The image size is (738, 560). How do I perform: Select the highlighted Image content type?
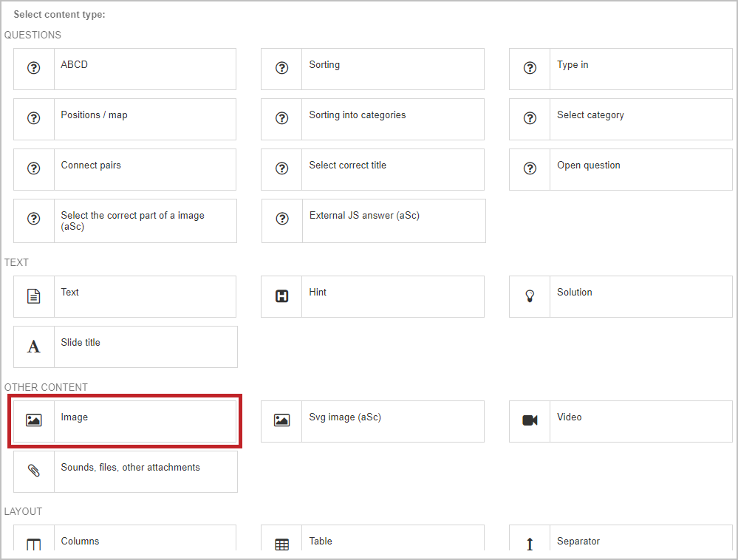click(125, 421)
